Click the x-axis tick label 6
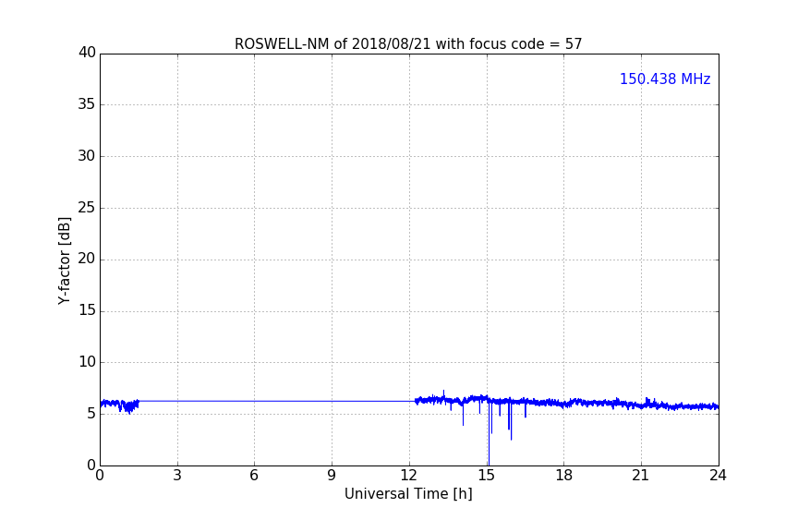Viewport: 798px width, 532px height. (254, 476)
